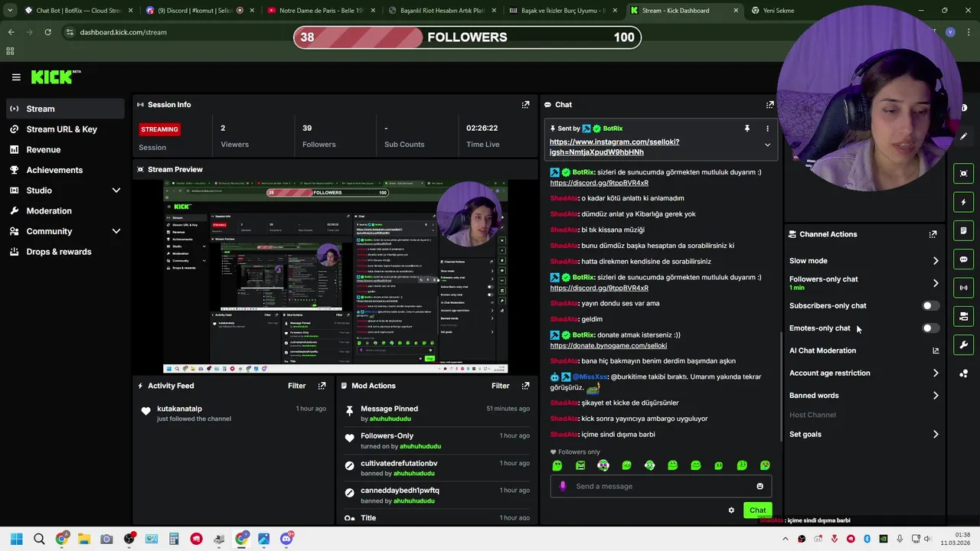
Task: Pop out the Session Info panel
Action: coord(525,104)
